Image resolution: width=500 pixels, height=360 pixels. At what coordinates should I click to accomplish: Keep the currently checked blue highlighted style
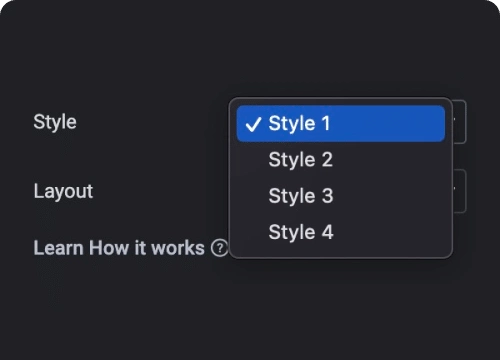coord(341,124)
